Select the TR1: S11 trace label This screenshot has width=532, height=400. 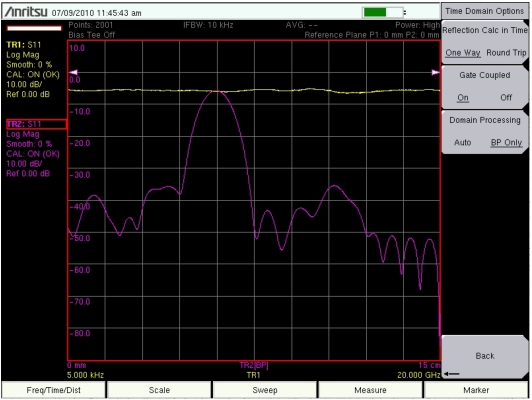24,45
